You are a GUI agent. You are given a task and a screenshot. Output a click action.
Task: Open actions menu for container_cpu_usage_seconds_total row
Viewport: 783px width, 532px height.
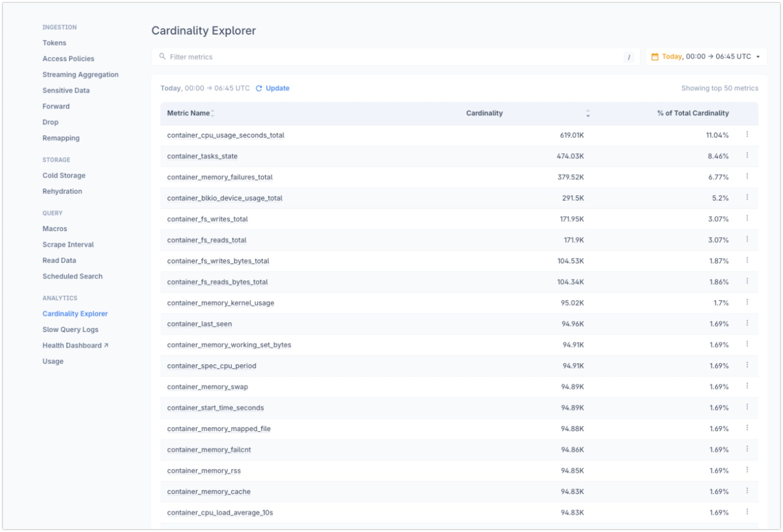click(747, 135)
